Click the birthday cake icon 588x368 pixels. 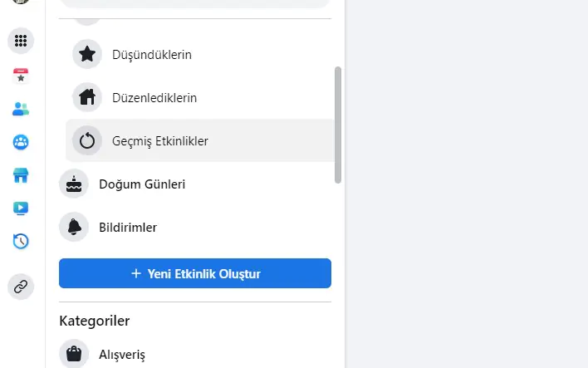(74, 184)
